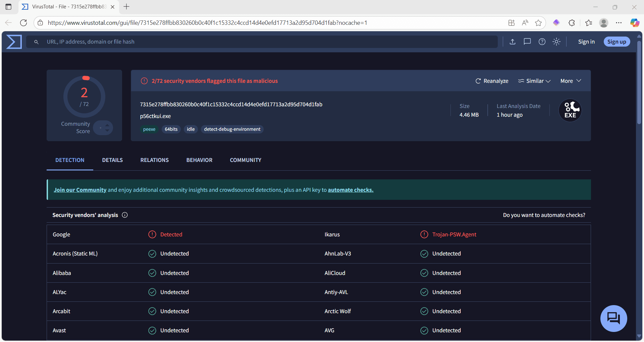Click the Sign up button
Screen dimensions: 644x342
617,42
